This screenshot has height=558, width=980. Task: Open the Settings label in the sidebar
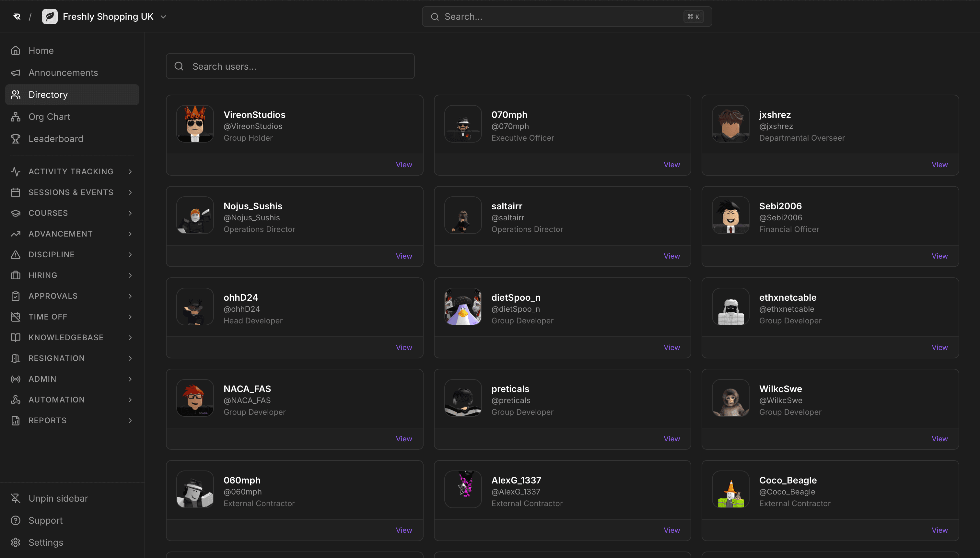(46, 542)
